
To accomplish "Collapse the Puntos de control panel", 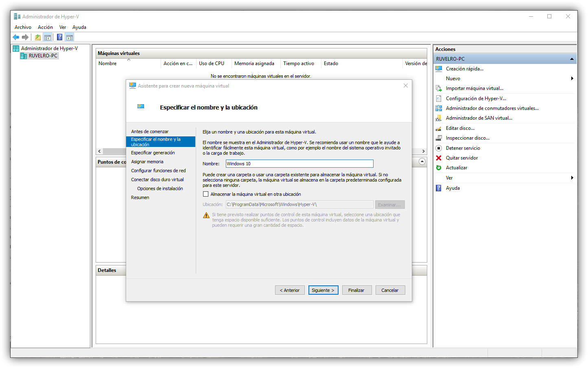I will point(422,162).
